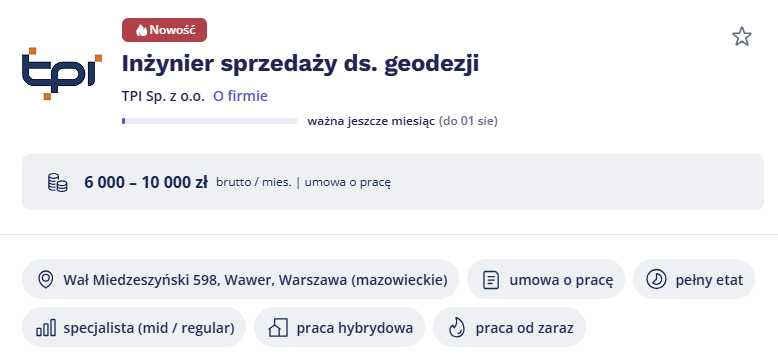778x363 pixels.
Task: Click the bar chart icon beside specjalista
Action: 46,328
